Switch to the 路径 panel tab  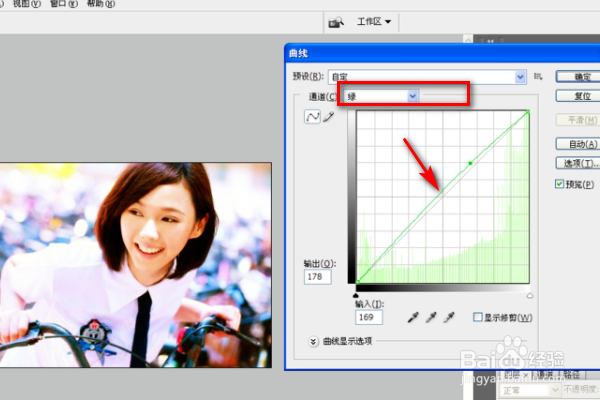click(572, 375)
